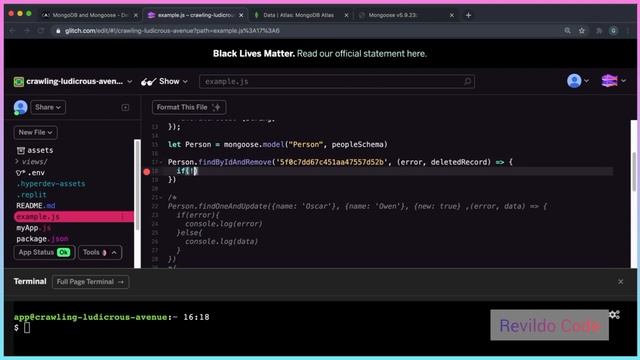The image size is (640, 360).
Task: Open the Share dropdown button
Action: click(x=48, y=107)
